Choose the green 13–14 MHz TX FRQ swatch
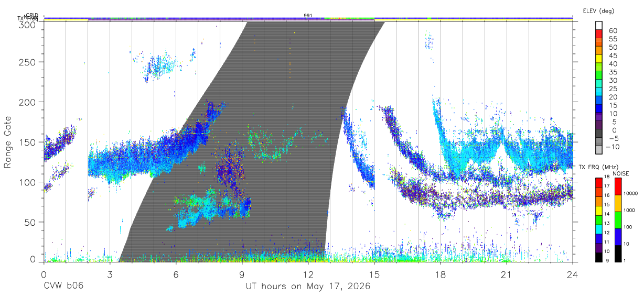The image size is (644, 297). click(x=599, y=219)
